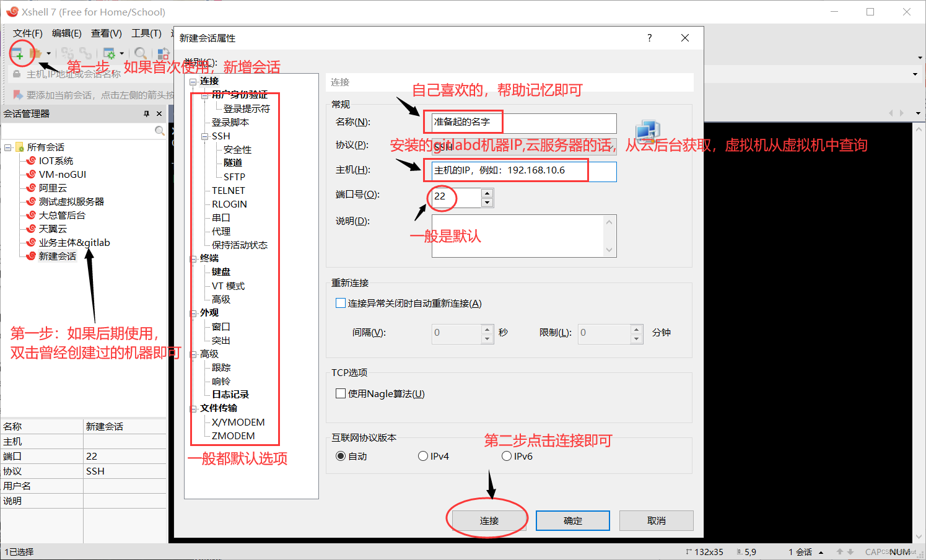Viewport: 926px width, 560px height.
Task: Collapse the 所有会话 folder
Action: (7, 147)
